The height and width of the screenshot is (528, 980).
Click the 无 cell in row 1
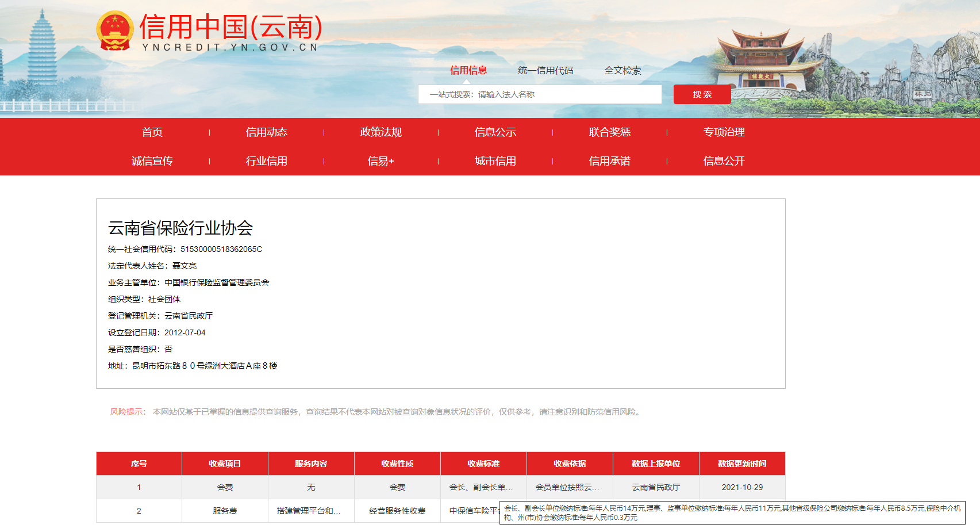(x=312, y=487)
